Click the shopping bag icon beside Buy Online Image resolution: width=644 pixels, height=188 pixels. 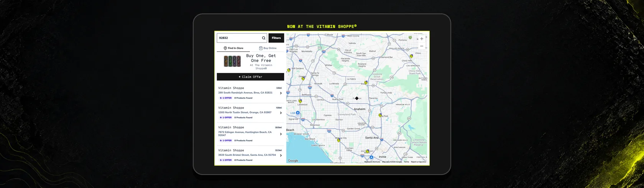(x=261, y=48)
